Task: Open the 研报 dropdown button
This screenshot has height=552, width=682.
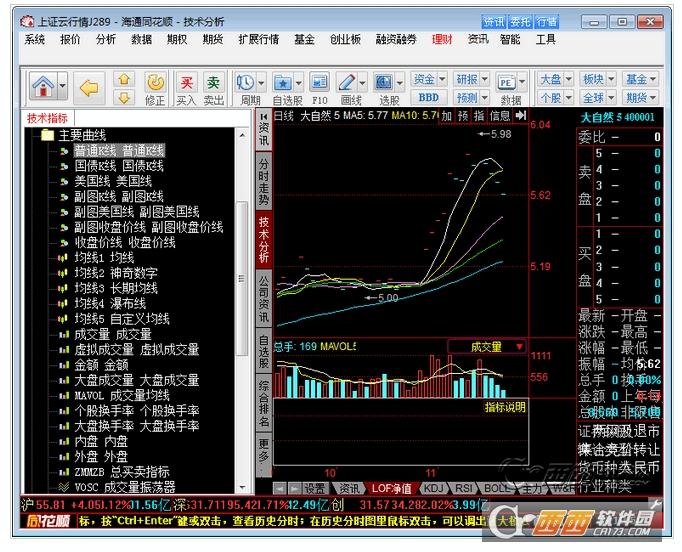Action: tap(471, 79)
